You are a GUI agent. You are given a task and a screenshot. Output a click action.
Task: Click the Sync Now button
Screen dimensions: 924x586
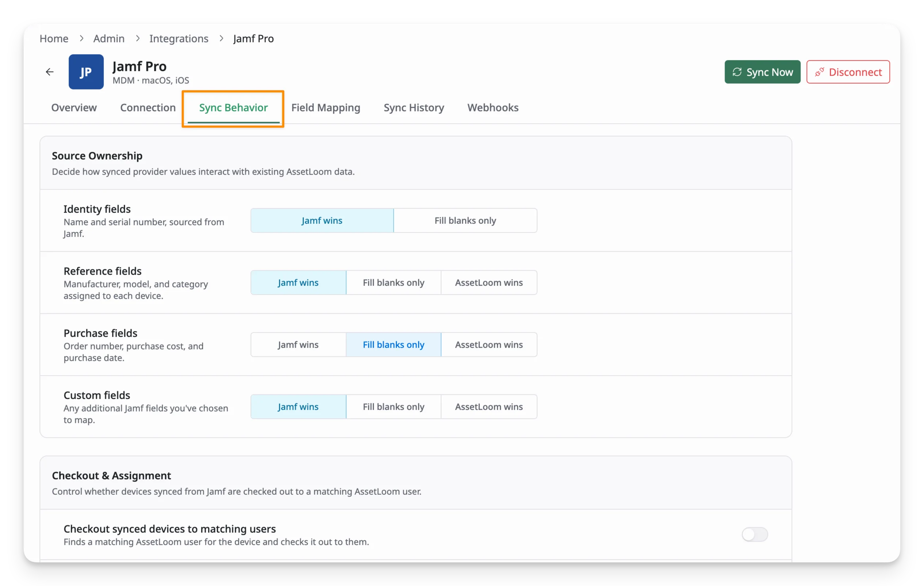pyautogui.click(x=762, y=72)
